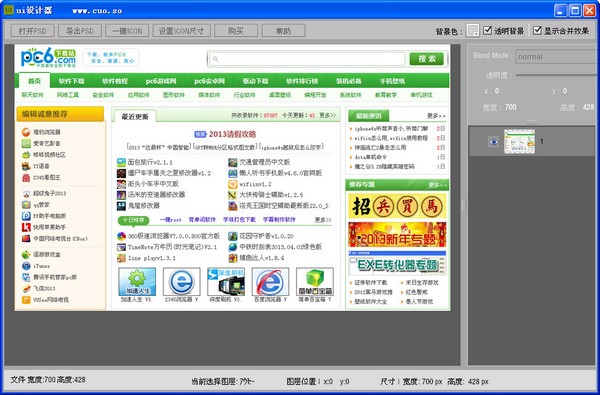Screen dimensions: 600x395
Task: Click the pc6.com logo in the canvas
Action: point(48,58)
